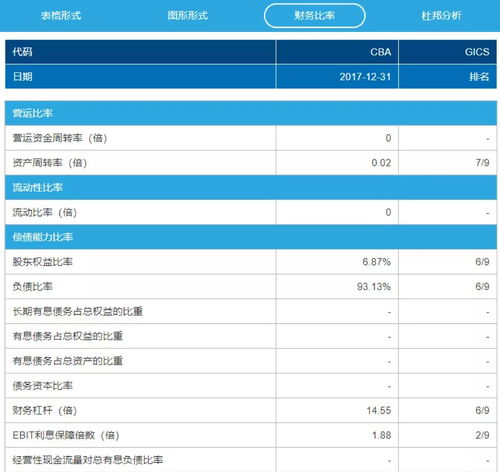
Task: Click the value 93.13%
Action: [374, 286]
